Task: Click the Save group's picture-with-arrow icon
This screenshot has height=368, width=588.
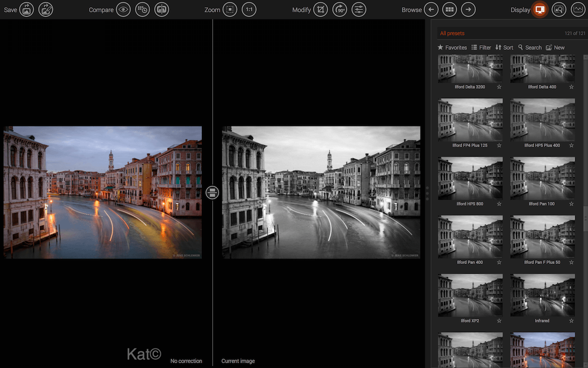Action: tap(26, 9)
